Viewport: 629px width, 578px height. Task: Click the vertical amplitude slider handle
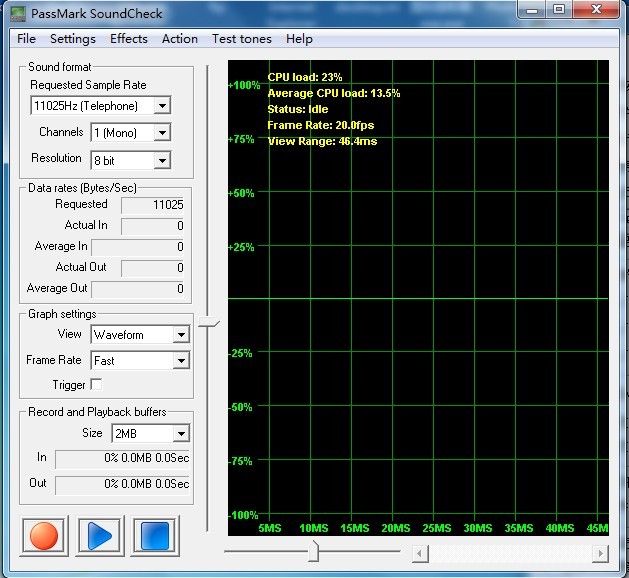208,323
